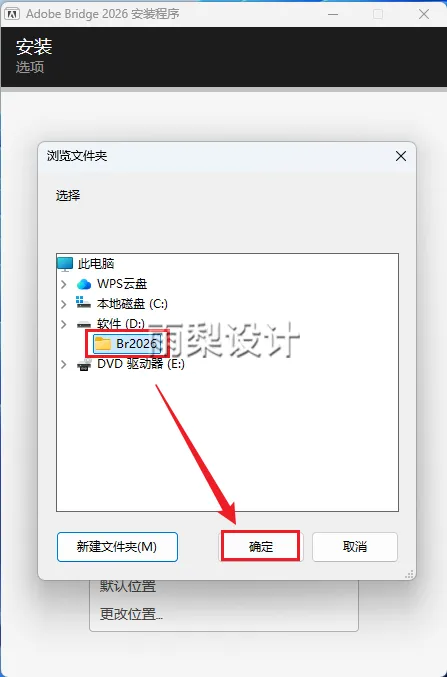447x677 pixels.
Task: Expand the 本地磁盘 (C:) chevron
Action: (x=64, y=304)
